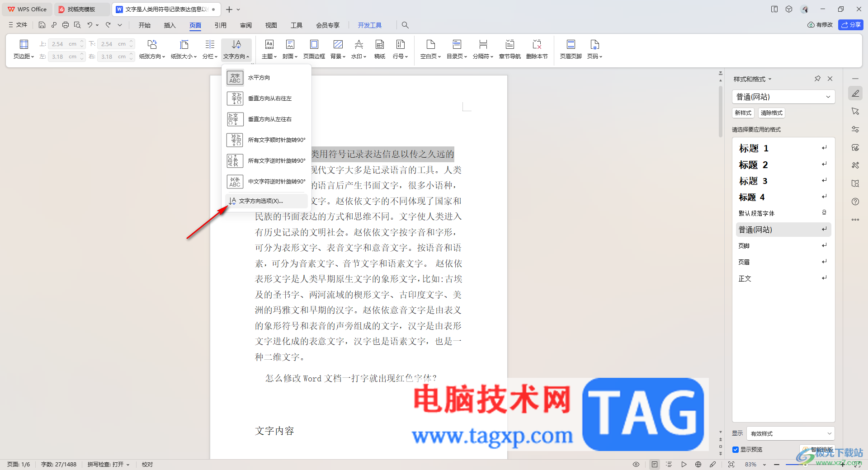The height and width of the screenshot is (470, 868).
Task: Open chapter navigation pane
Action: point(509,49)
